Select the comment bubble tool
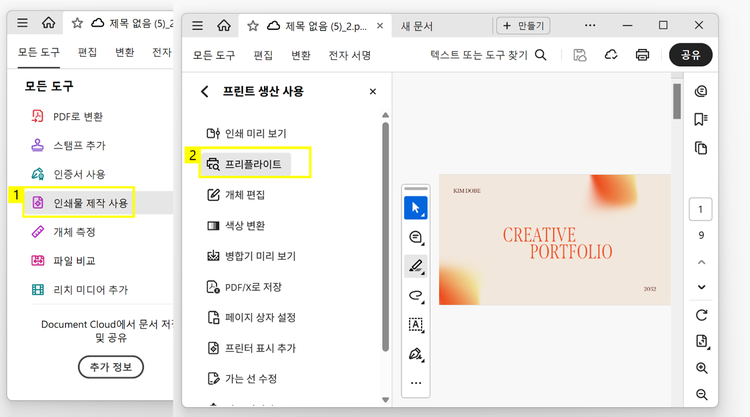The height and width of the screenshot is (417, 750). tap(416, 237)
